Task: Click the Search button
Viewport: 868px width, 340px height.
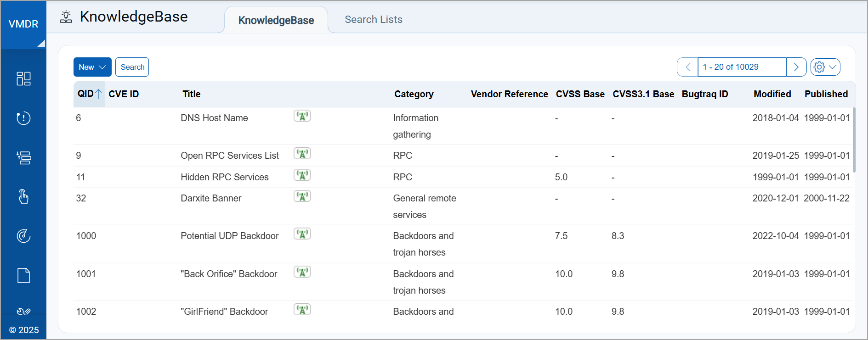Action: pos(132,67)
